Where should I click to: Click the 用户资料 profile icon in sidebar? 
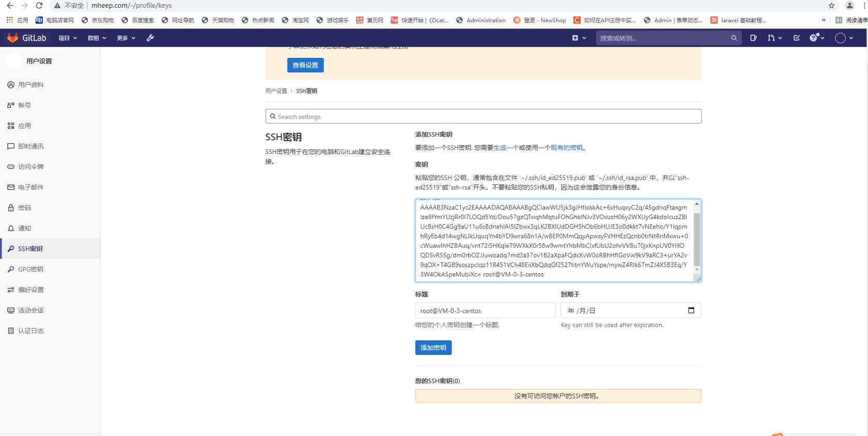click(x=11, y=85)
